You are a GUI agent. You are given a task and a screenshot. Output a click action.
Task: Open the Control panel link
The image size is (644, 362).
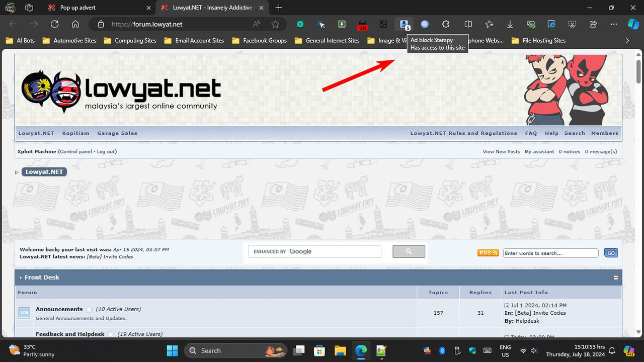[x=76, y=151]
